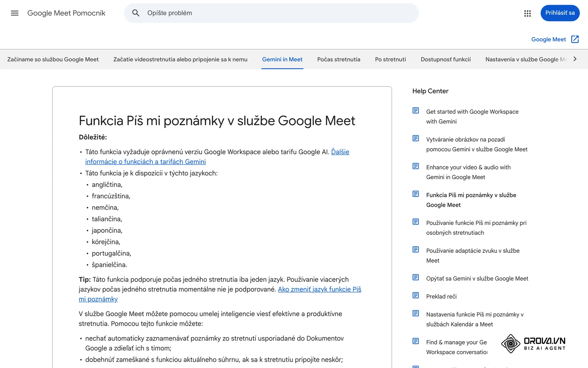Click article icon for Nastavenia funkcie Píš mi poznámky
The width and height of the screenshot is (588, 368).
coord(416,313)
